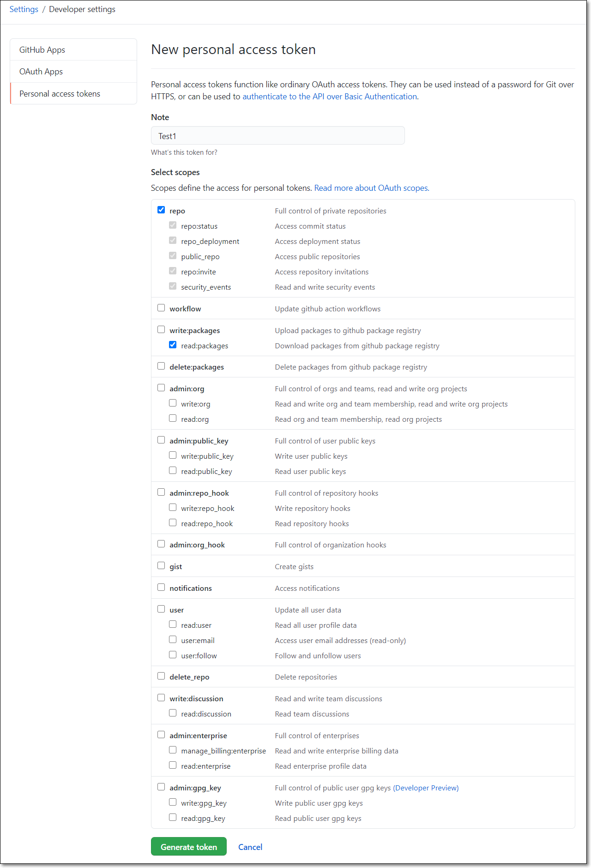
Task: Check the gist scope checkbox
Action: pyautogui.click(x=161, y=565)
